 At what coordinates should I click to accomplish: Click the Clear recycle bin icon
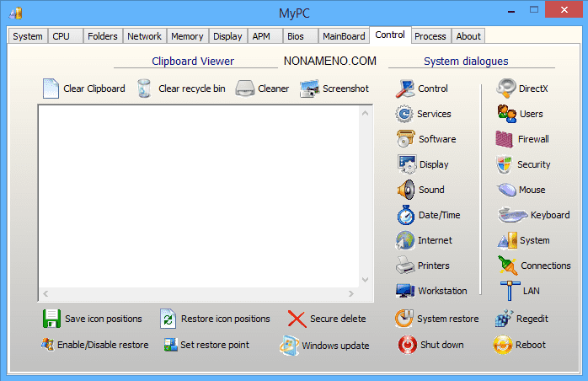click(x=145, y=89)
